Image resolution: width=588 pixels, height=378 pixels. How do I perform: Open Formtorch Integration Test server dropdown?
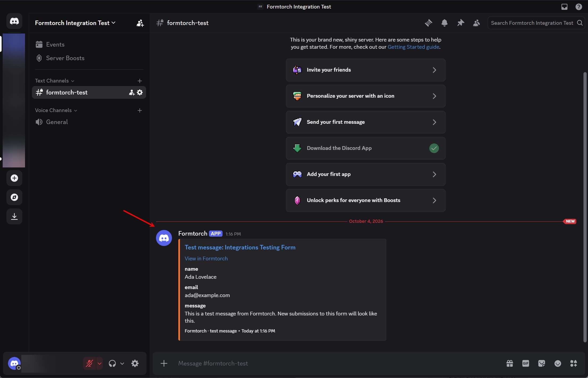(x=75, y=23)
